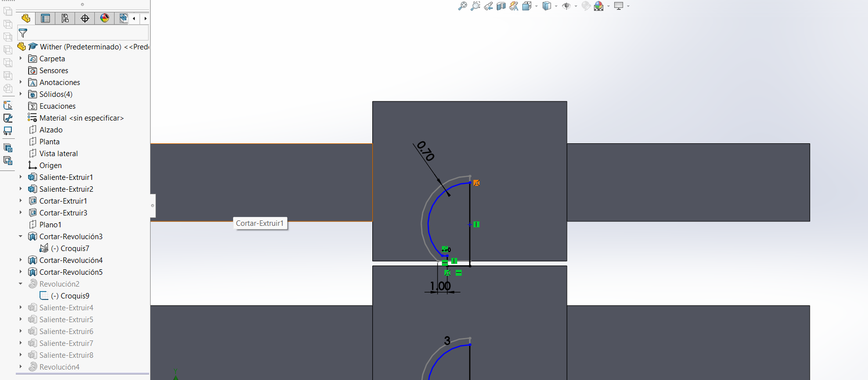Open the Hide/Show Items dropdown arrow
Image resolution: width=868 pixels, height=380 pixels.
(x=576, y=6)
